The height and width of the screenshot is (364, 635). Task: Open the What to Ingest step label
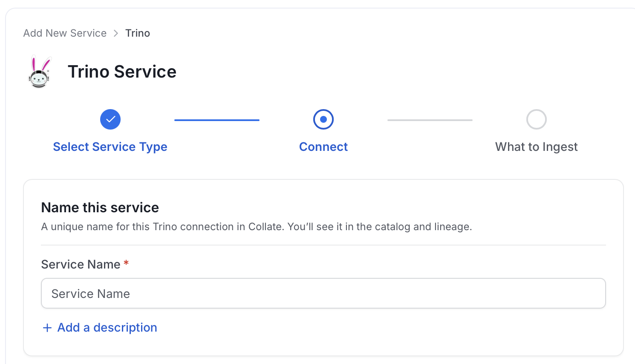537,147
